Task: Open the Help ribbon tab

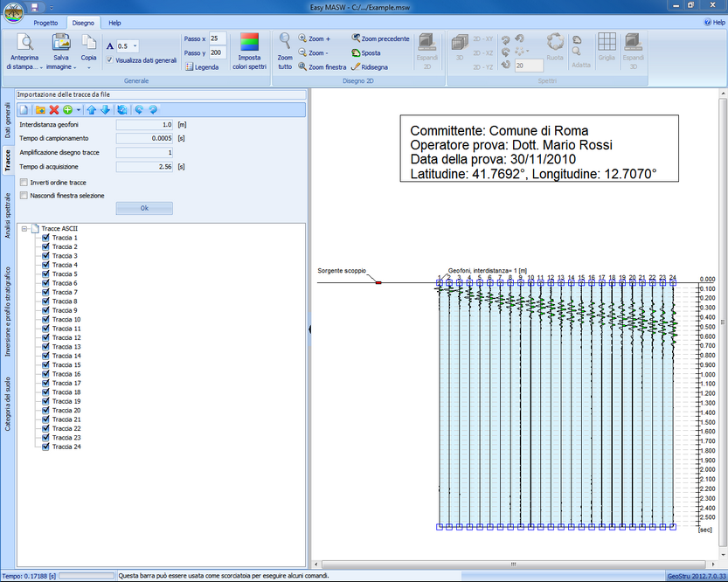Action: (114, 23)
